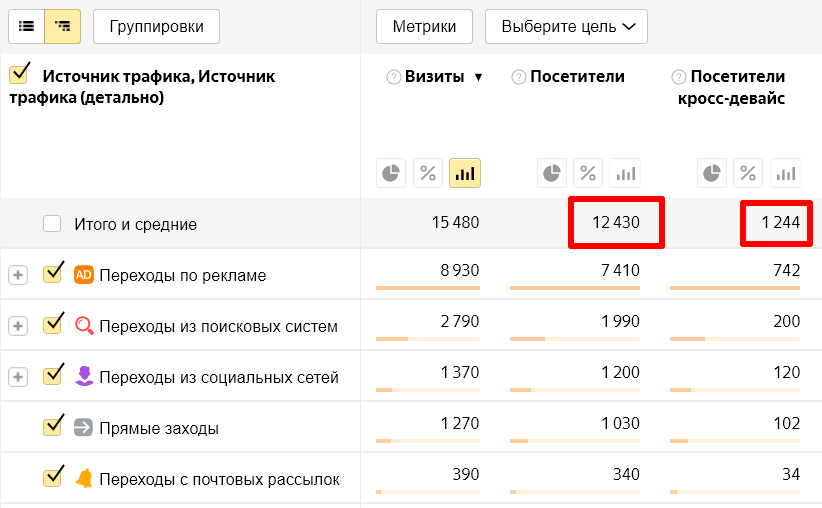
Task: Select percent icon under Посетители кросс-девайс
Action: point(748,173)
